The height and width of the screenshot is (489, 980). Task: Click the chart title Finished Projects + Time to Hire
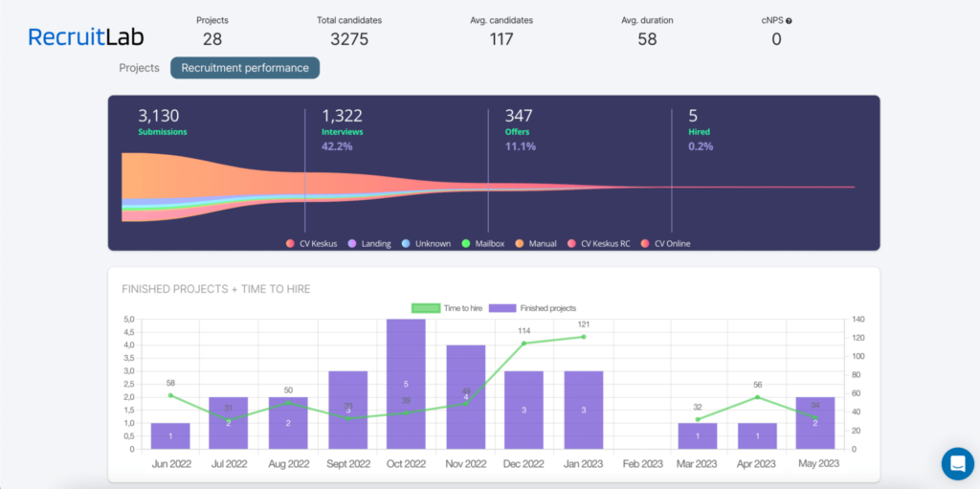pos(216,289)
